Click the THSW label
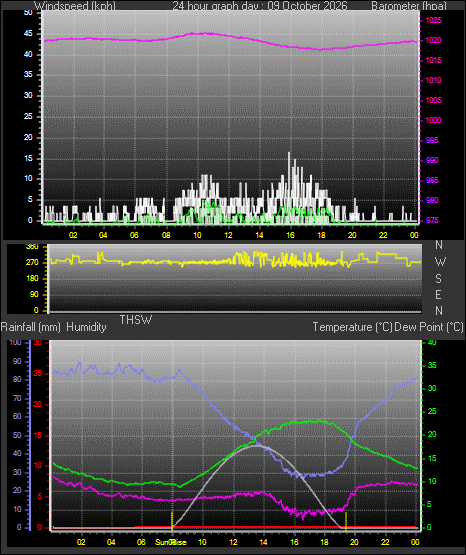Viewport: 466px width, 555px height. pos(136,320)
